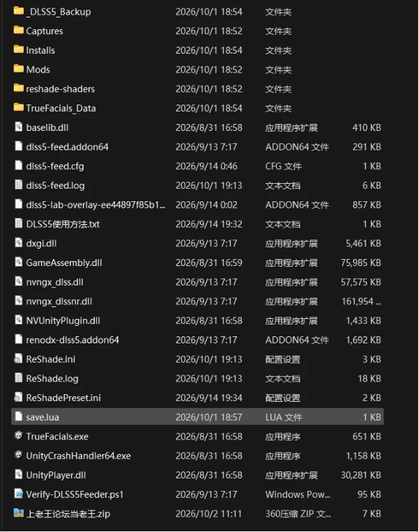The width and height of the screenshot is (418, 532).
Task: Select the baselib.dll file icon
Action: coord(18,127)
